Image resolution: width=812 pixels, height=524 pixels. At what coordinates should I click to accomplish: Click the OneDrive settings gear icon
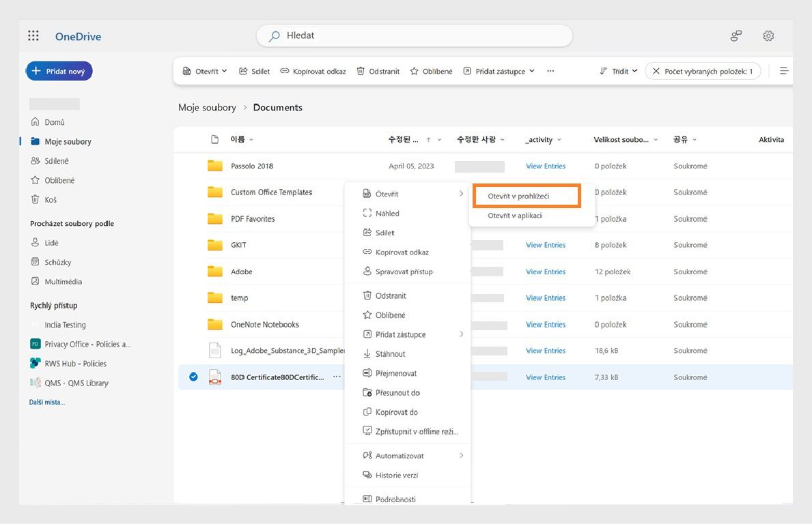(768, 35)
